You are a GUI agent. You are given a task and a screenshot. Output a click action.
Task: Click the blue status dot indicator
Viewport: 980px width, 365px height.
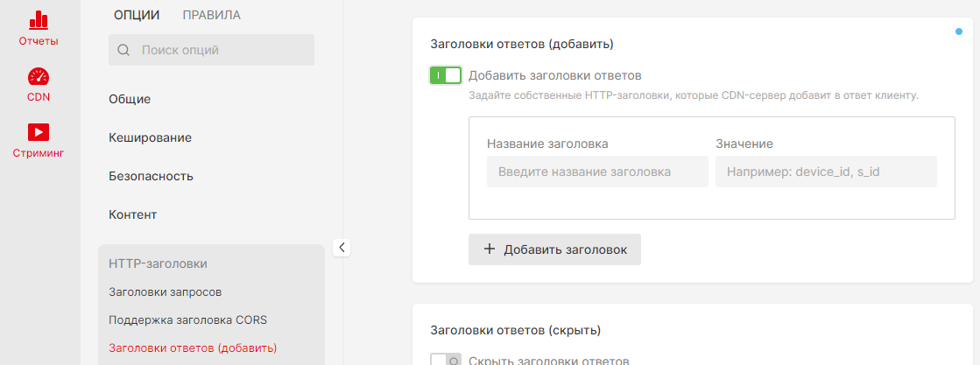coord(959,32)
